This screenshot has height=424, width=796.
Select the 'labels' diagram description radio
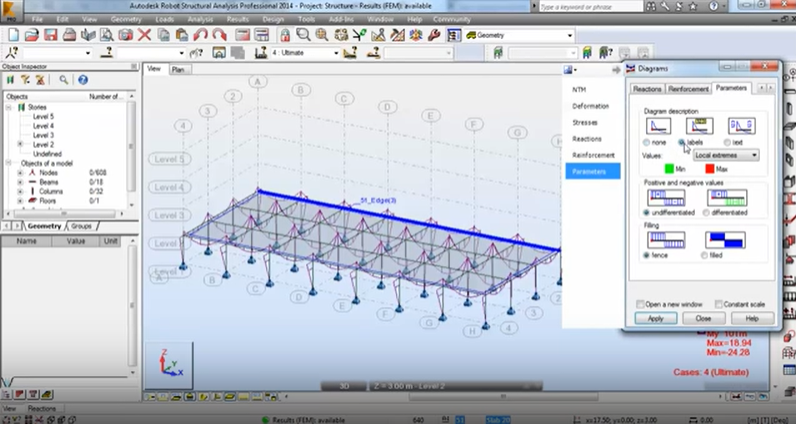tap(683, 142)
